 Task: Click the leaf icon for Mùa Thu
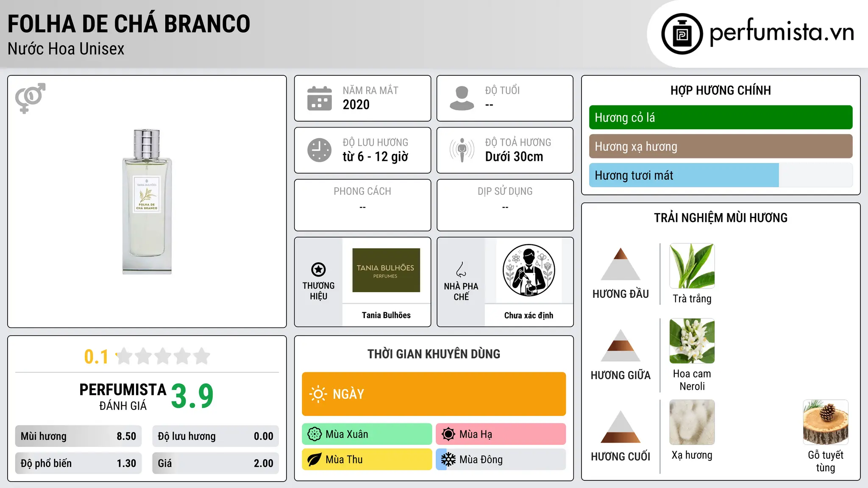click(x=314, y=460)
